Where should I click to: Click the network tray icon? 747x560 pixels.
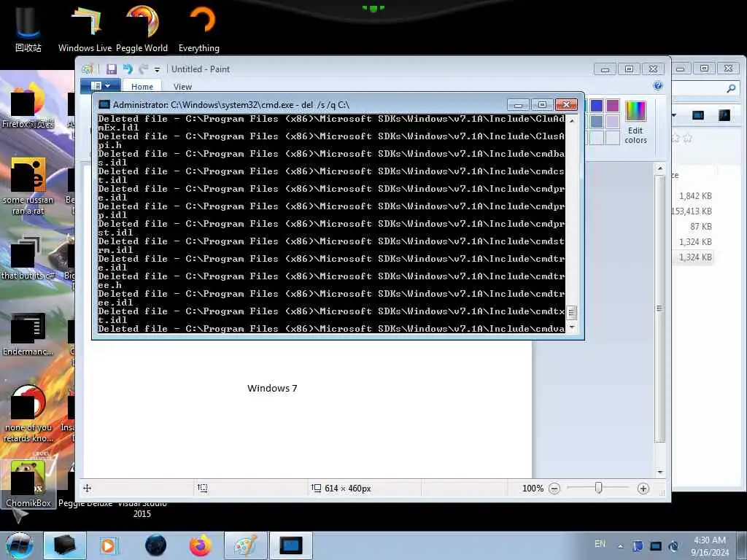click(656, 546)
